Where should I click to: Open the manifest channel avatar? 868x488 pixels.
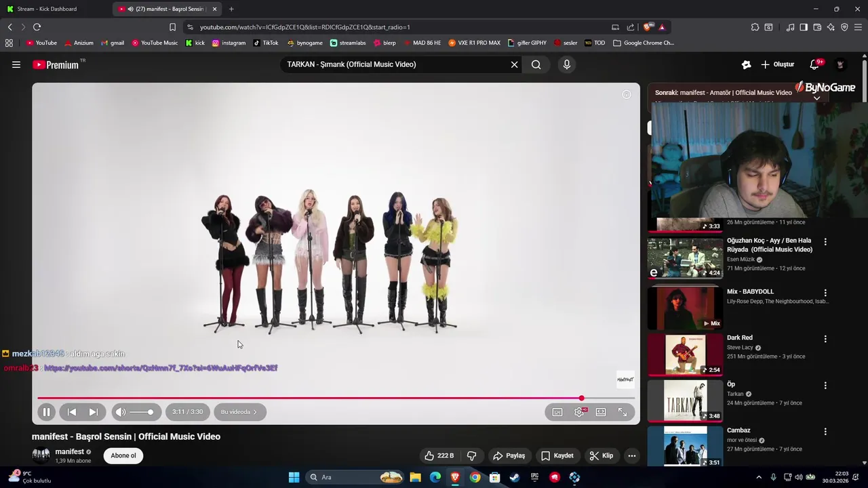(x=41, y=455)
